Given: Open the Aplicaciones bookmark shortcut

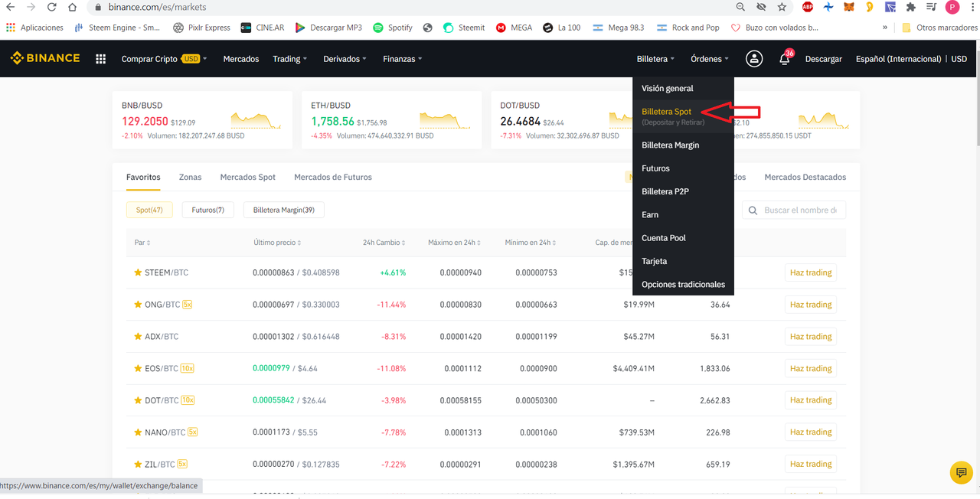Looking at the screenshot, I should (35, 28).
